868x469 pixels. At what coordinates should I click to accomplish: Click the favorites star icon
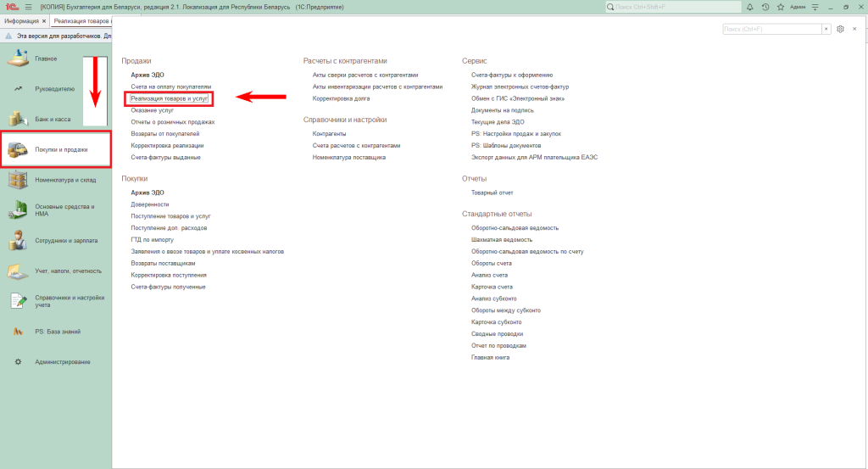(x=780, y=7)
